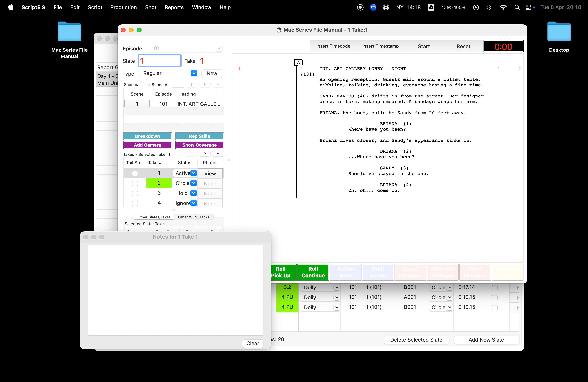This screenshot has height=382, width=588.
Task: Change take 3 Hold status dropdown
Action: (185, 193)
